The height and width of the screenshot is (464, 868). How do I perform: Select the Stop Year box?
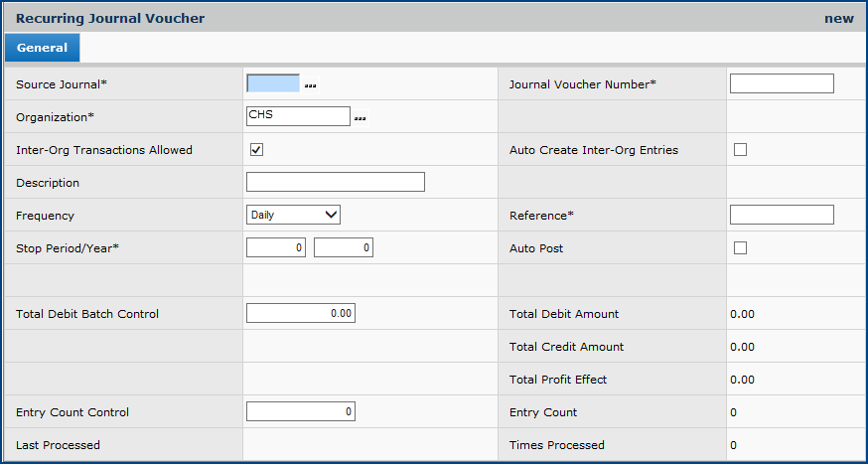(344, 248)
